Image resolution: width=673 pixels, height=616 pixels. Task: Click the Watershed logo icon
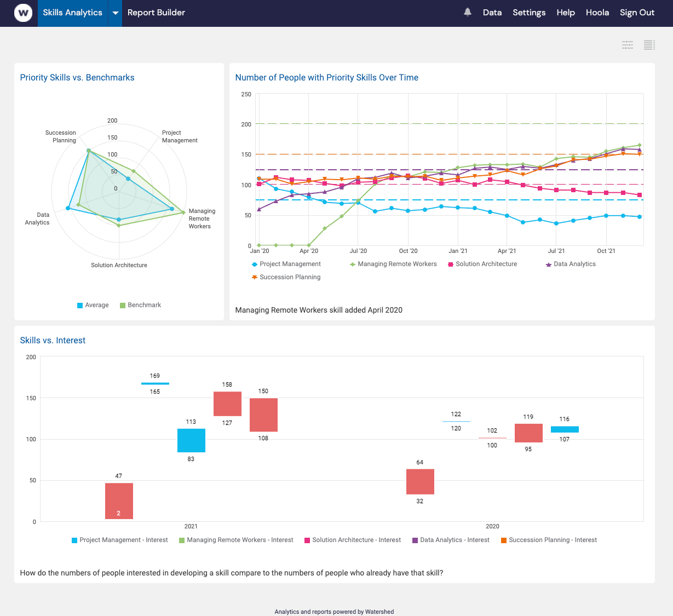tap(22, 13)
